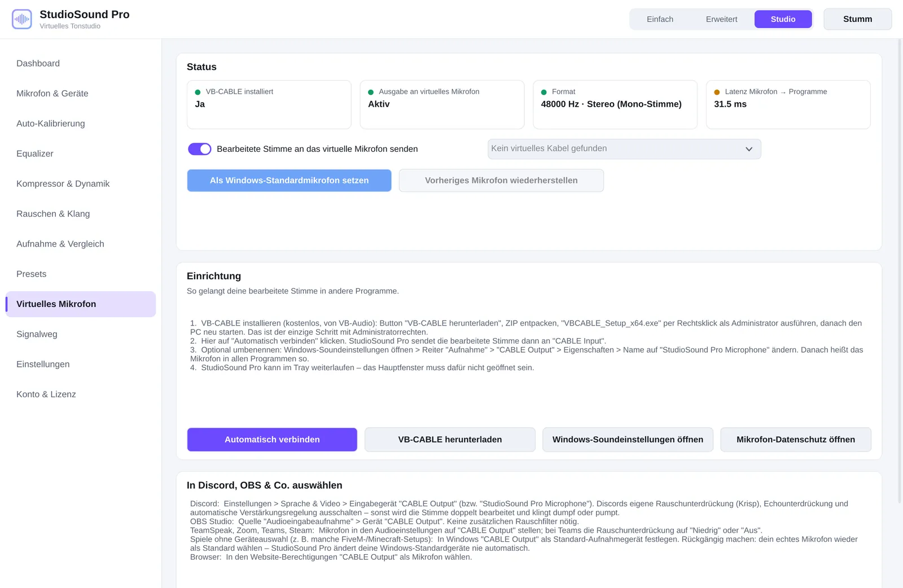Click Als Windows-Standardmikrofon setzen
Image resolution: width=903 pixels, height=588 pixels.
289,181
